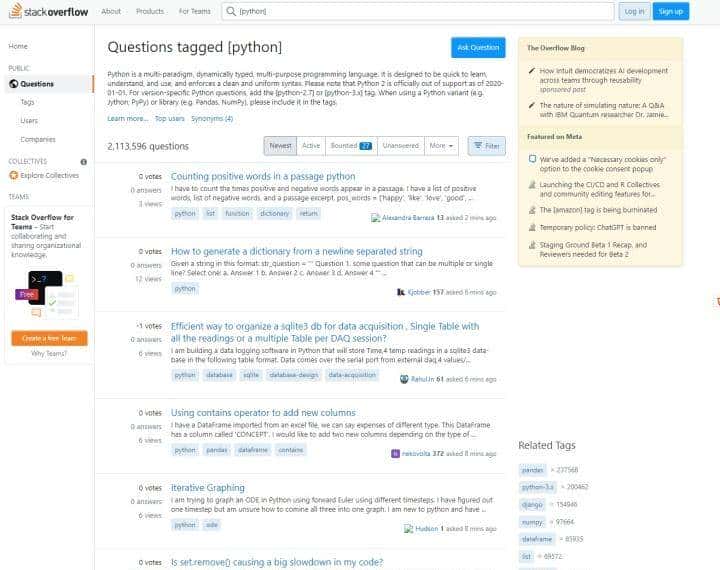Switch to the Active tab
Image resolution: width=720 pixels, height=570 pixels.
click(311, 146)
